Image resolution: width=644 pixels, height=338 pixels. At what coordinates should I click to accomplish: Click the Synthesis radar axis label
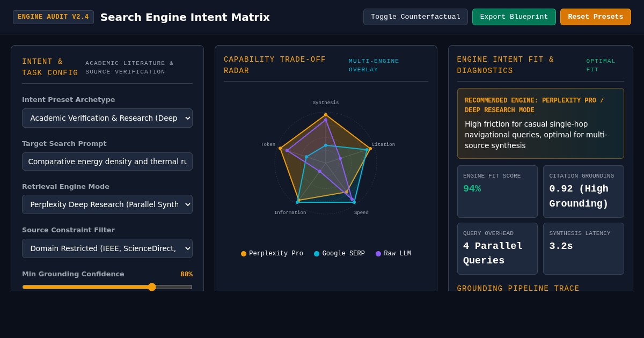[x=326, y=103]
